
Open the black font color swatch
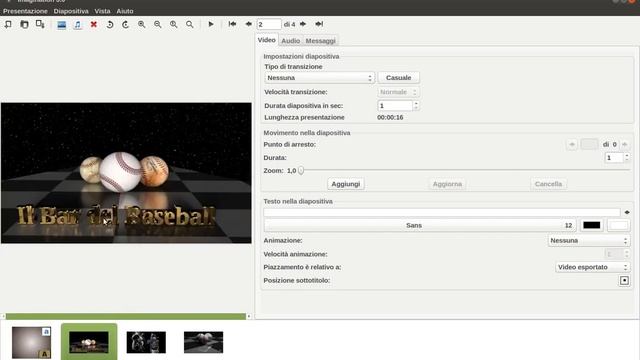pos(591,225)
